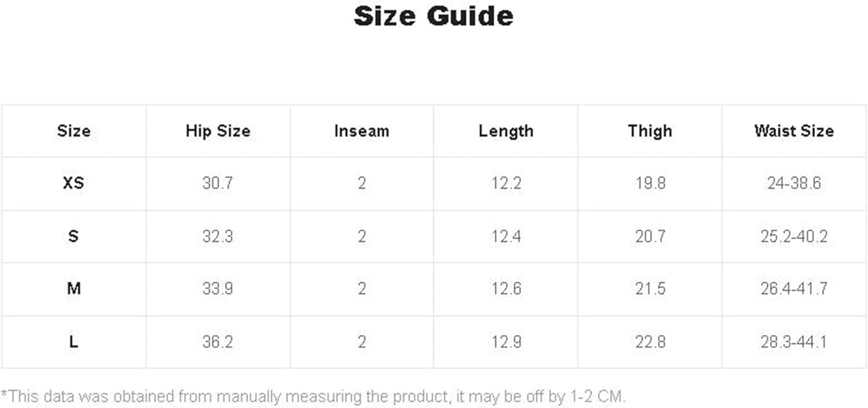Select the Hip Size column header
The image size is (868, 408).
tap(218, 131)
